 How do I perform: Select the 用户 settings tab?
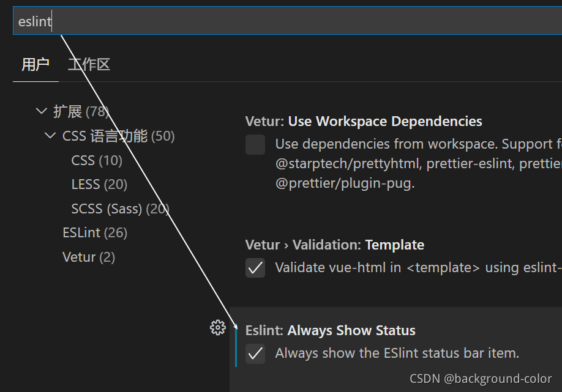tap(36, 64)
